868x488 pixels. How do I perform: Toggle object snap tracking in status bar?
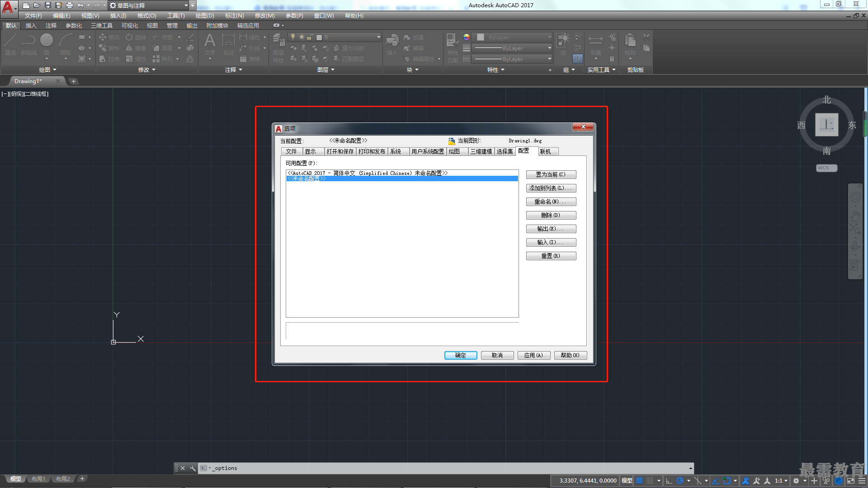716,481
